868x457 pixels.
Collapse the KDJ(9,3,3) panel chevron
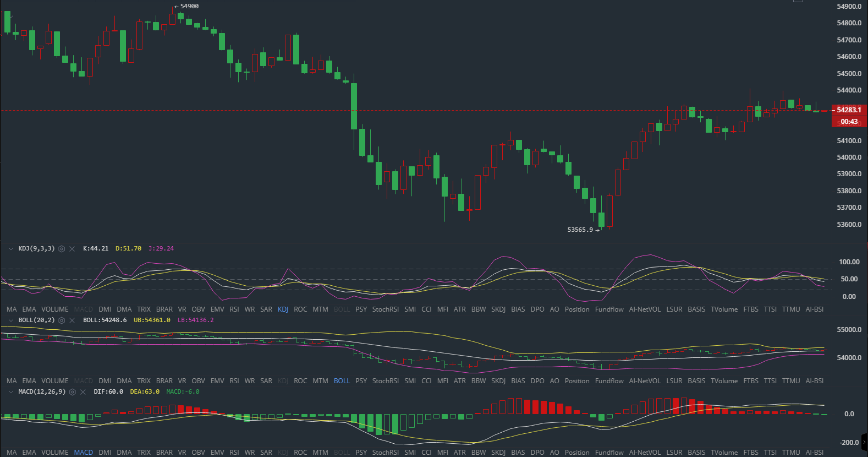(10, 249)
